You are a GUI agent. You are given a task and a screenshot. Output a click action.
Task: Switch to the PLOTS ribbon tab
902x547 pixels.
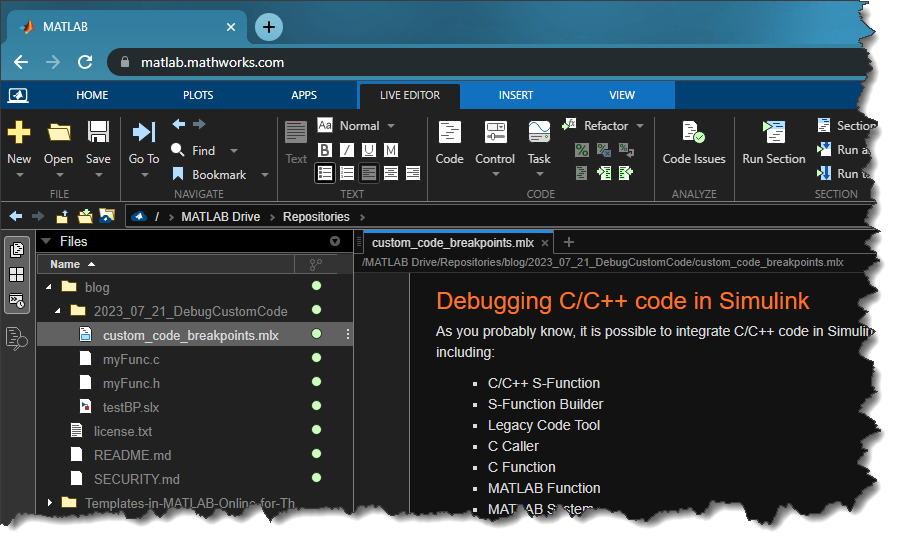pyautogui.click(x=198, y=95)
